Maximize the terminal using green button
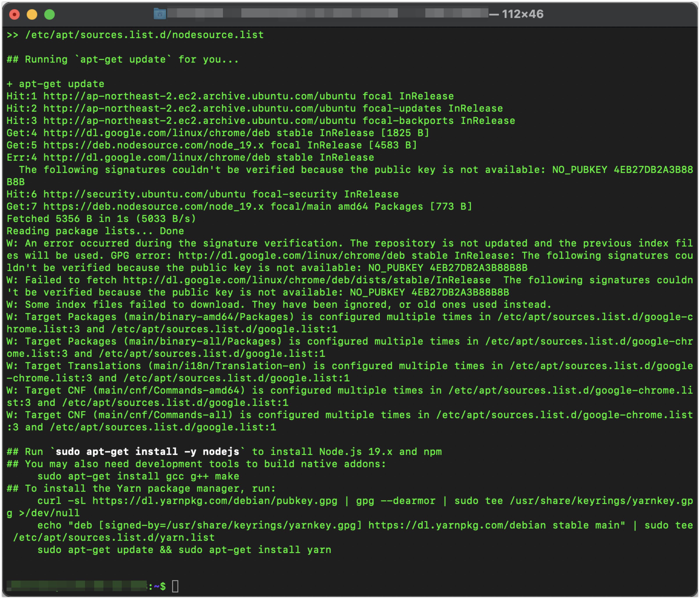Screen dimensions: 700x599 tap(50, 14)
